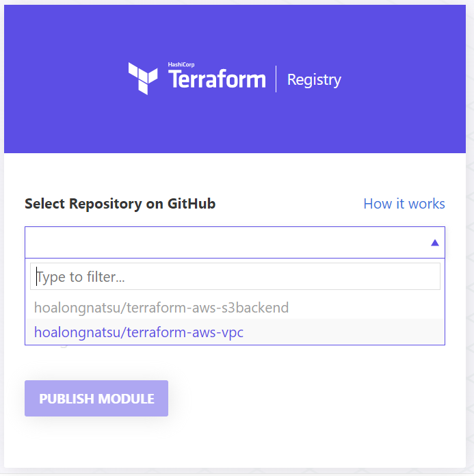Click the vertical divider beside Registry
474x476 pixels.
pos(276,79)
